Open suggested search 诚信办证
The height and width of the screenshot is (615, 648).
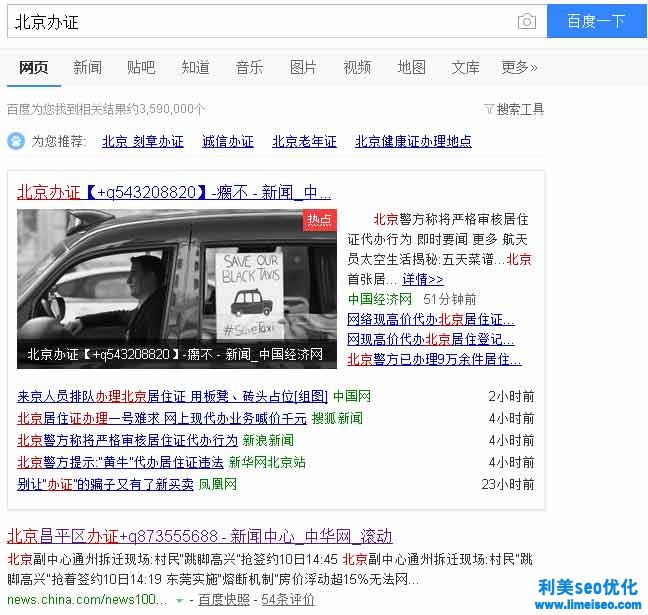[228, 142]
